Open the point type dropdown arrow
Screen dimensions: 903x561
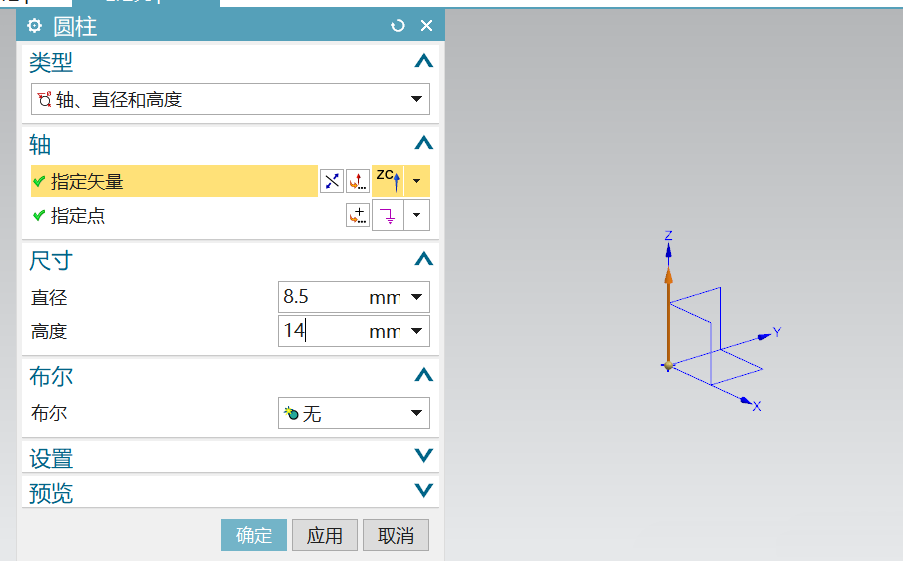click(416, 215)
